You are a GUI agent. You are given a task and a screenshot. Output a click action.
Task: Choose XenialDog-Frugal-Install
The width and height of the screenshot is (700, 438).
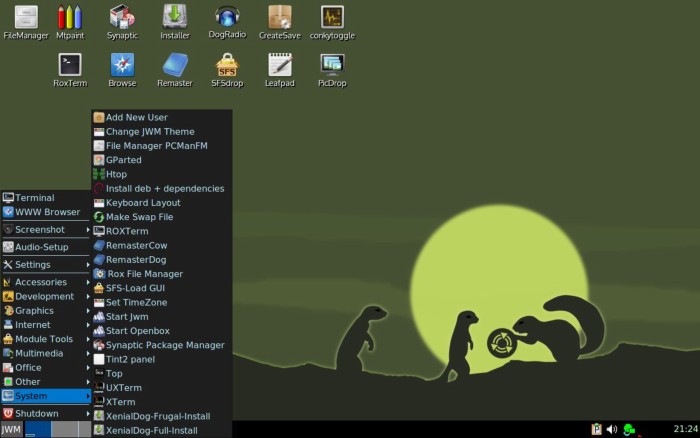tap(162, 417)
